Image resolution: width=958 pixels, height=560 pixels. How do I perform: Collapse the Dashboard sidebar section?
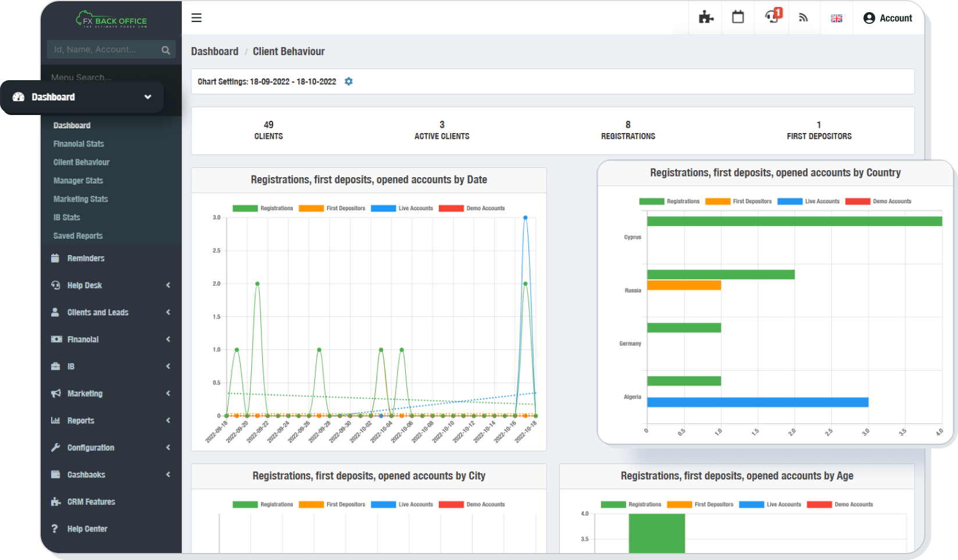coord(148,97)
